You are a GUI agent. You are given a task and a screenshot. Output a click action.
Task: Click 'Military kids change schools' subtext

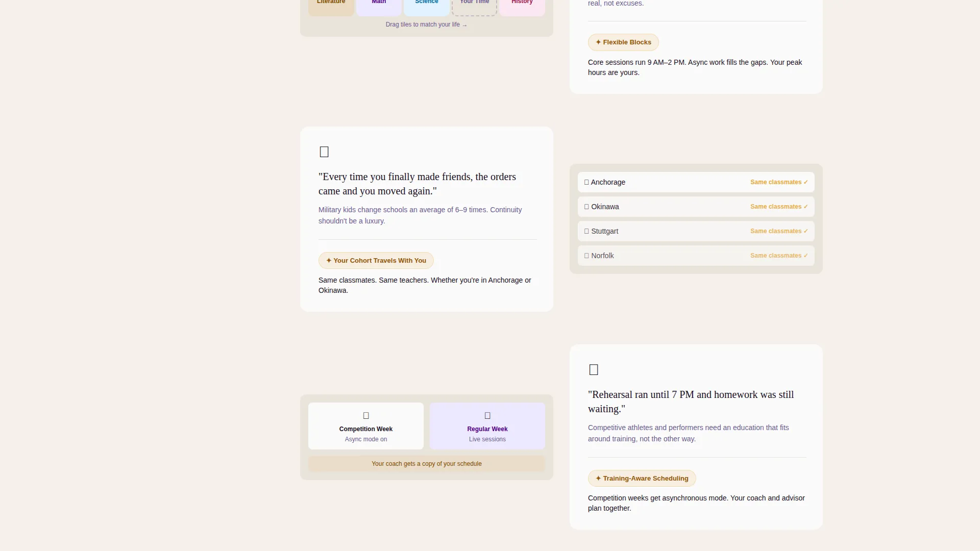[x=420, y=215]
